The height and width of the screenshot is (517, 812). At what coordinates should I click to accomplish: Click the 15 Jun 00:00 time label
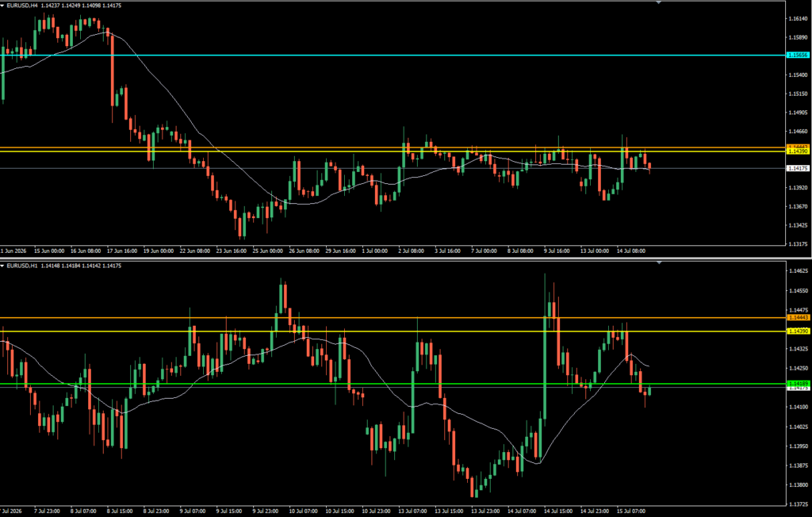[x=49, y=251]
